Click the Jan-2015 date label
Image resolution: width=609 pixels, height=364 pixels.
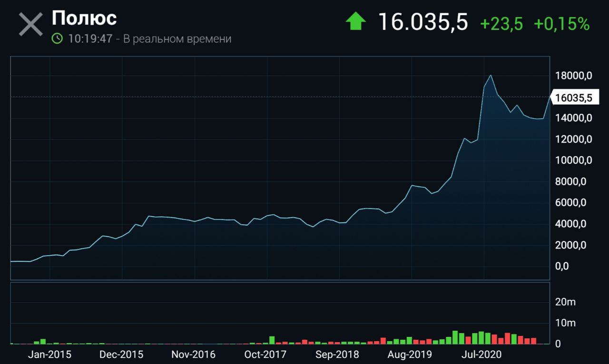(x=49, y=354)
